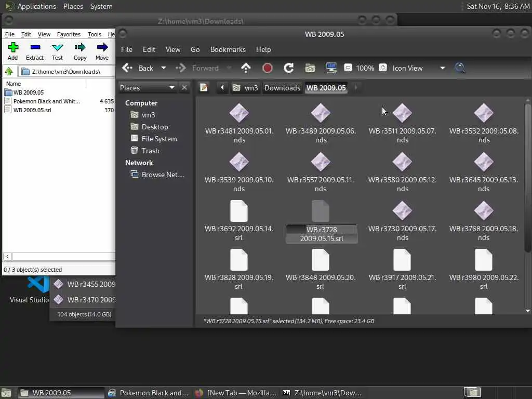The image size is (532, 399).
Task: Switch to Mozilla New Tab taskbar entry
Action: [236, 393]
